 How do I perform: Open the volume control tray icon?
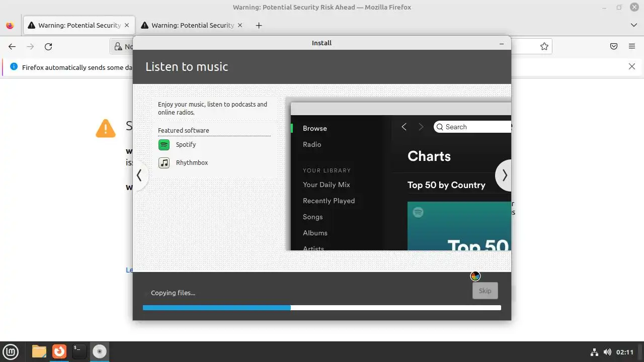[607, 352]
